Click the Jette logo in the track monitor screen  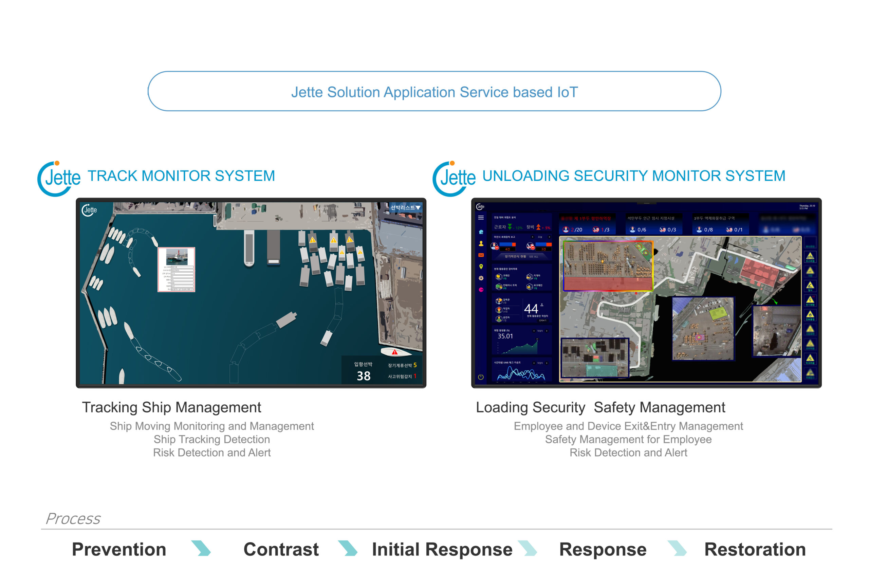[89, 210]
